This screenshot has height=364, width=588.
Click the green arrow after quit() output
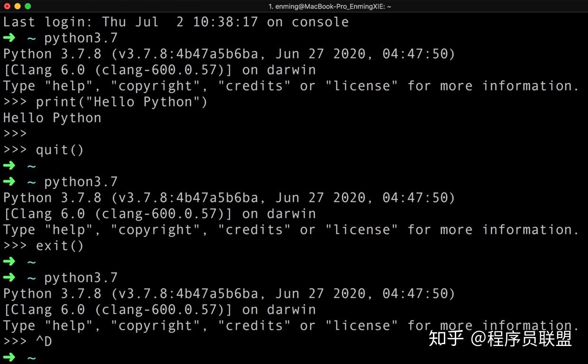[x=9, y=165]
